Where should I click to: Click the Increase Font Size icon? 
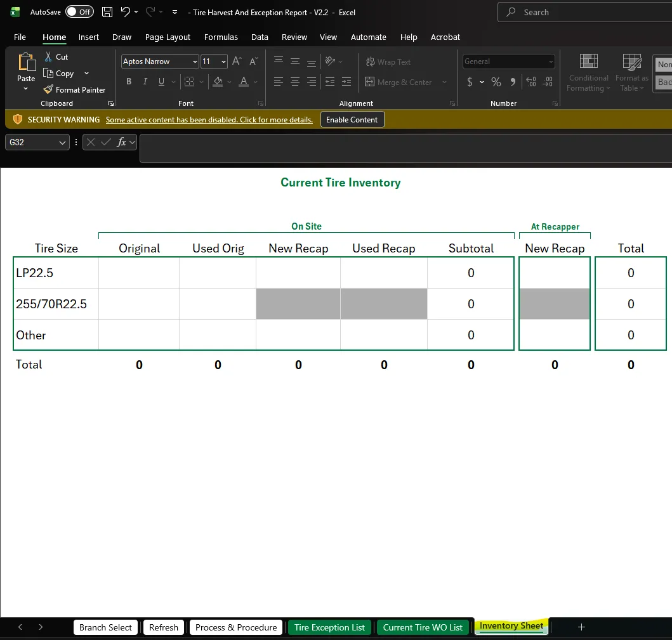(237, 62)
